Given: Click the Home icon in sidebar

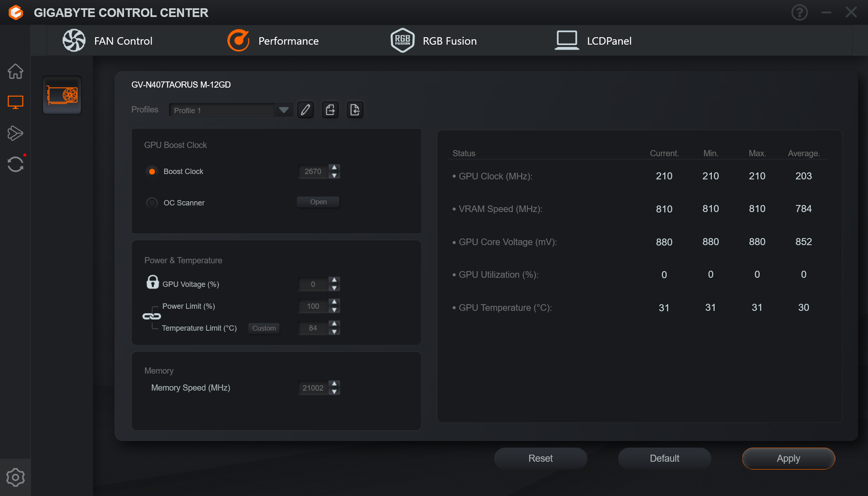Looking at the screenshot, I should pyautogui.click(x=15, y=71).
